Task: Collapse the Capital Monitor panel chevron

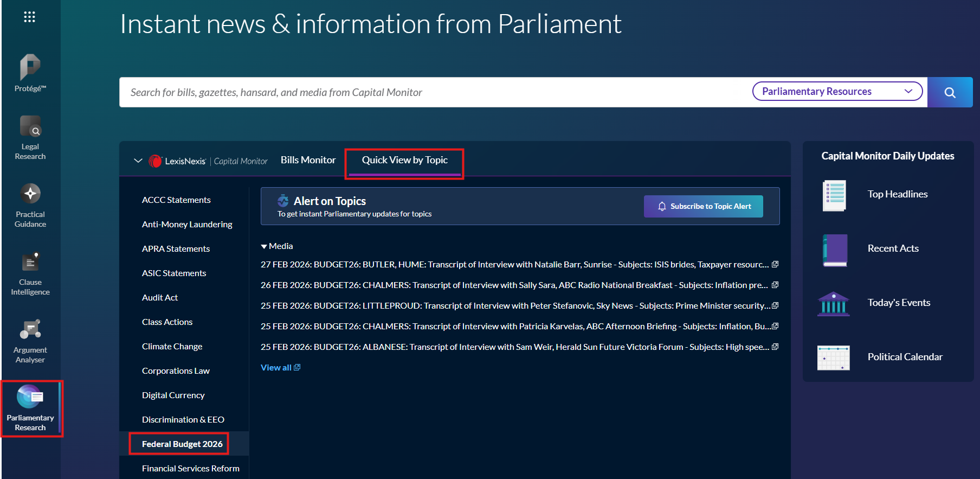Action: (138, 161)
